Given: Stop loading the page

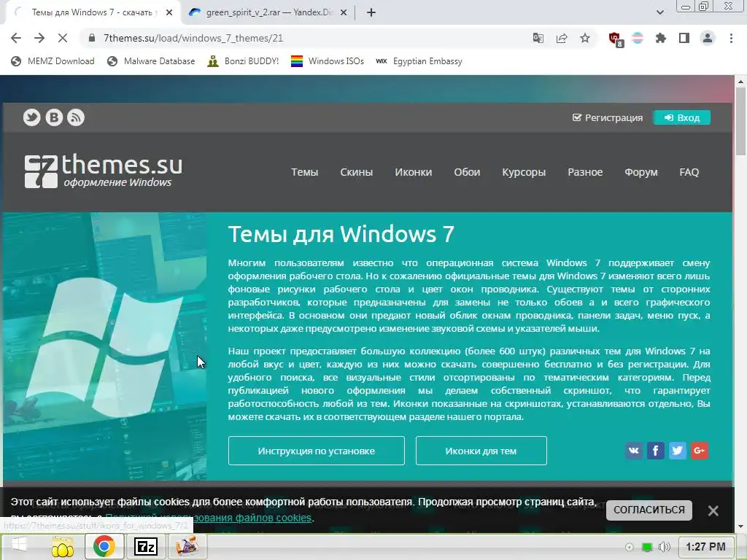Looking at the screenshot, I should (x=63, y=38).
